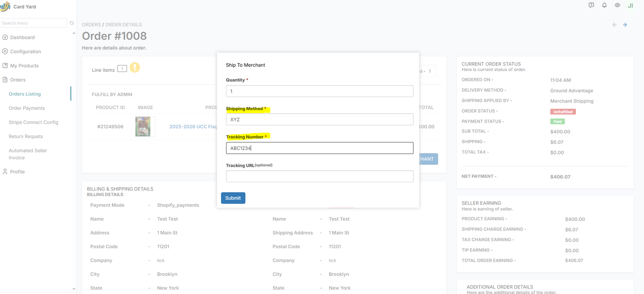This screenshot has width=644, height=294.
Task: Select Order Payments in sidebar
Action: (x=27, y=108)
